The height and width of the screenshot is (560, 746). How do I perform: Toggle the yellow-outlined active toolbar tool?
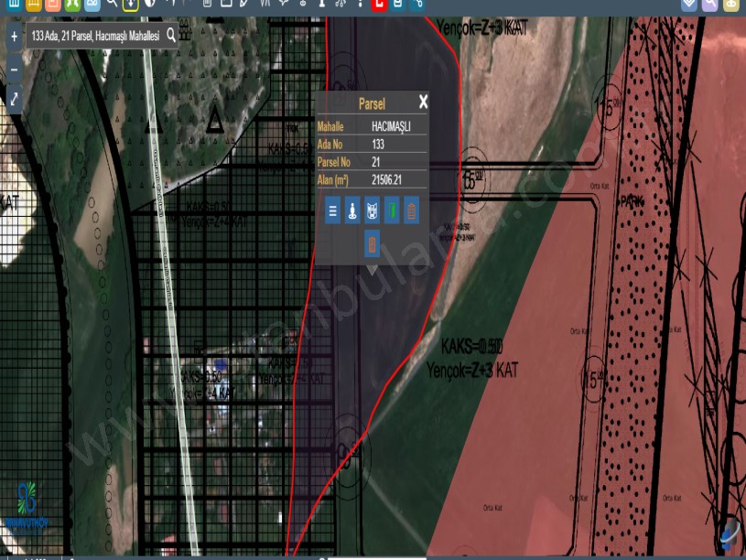pyautogui.click(x=130, y=4)
